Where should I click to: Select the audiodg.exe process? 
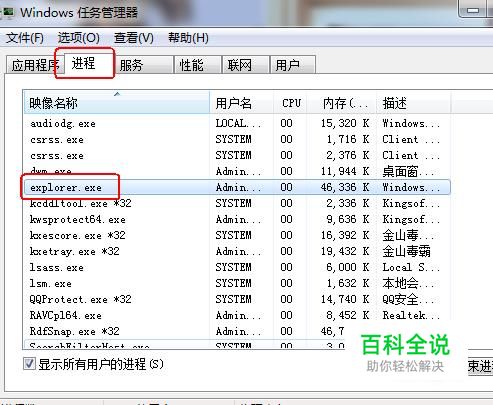pyautogui.click(x=237, y=123)
